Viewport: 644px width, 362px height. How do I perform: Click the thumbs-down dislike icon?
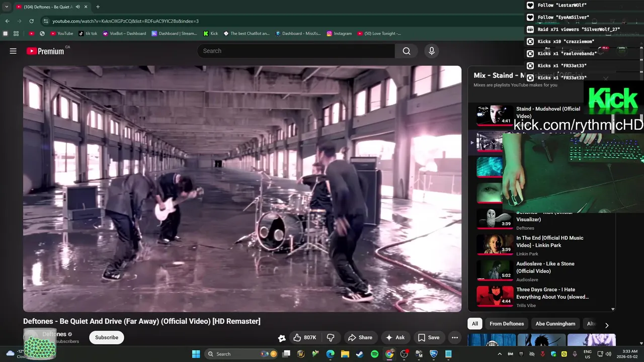(x=331, y=337)
